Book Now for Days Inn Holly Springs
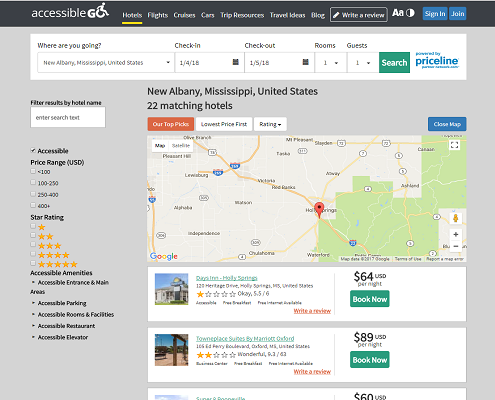This screenshot has height=400, width=495. pos(370,299)
